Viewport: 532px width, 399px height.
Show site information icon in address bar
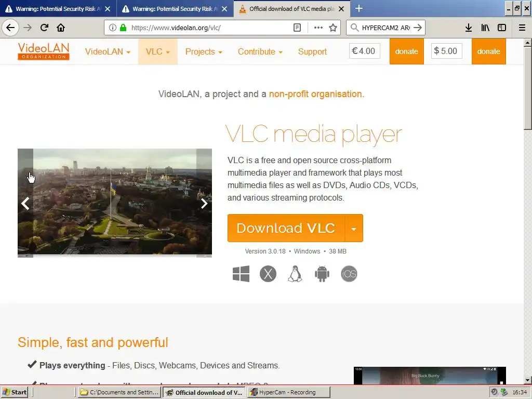pos(113,28)
